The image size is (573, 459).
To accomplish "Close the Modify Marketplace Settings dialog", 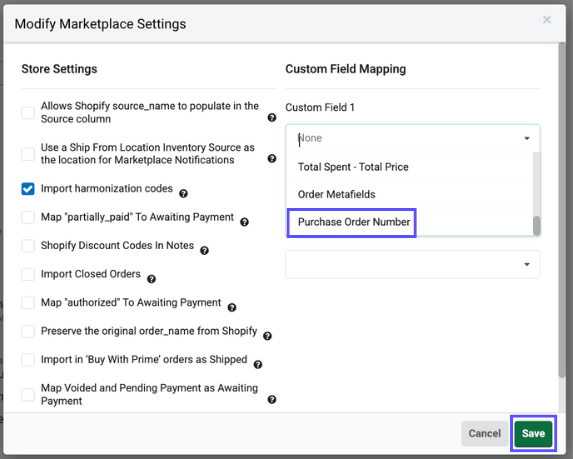I will pos(547,19).
